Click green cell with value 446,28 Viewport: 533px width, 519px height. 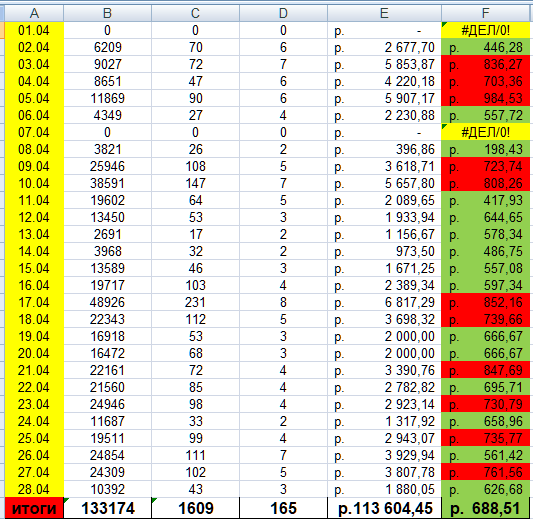[485, 47]
